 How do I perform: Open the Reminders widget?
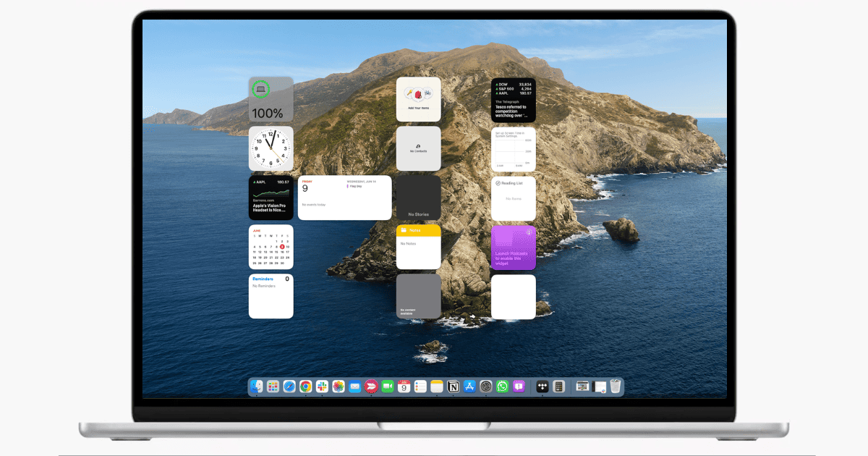coord(271,296)
